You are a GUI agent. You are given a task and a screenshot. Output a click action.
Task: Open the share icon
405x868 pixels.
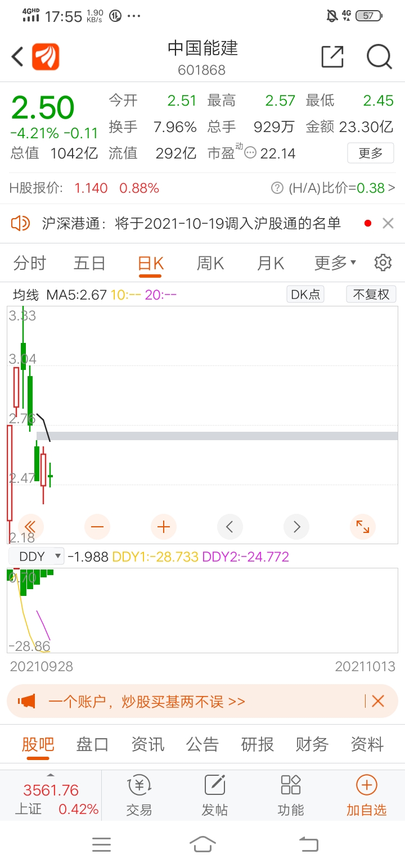click(332, 57)
